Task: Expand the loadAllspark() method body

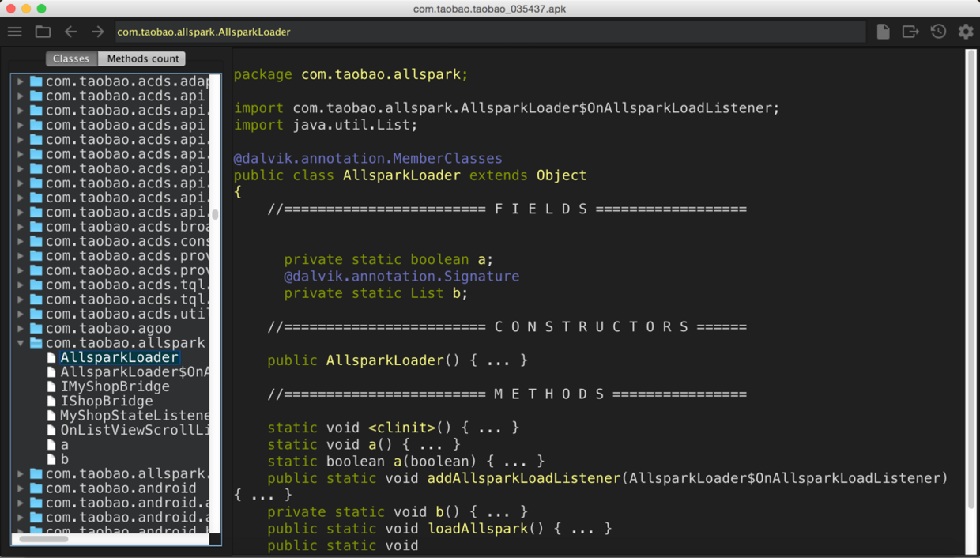Action: coord(582,528)
